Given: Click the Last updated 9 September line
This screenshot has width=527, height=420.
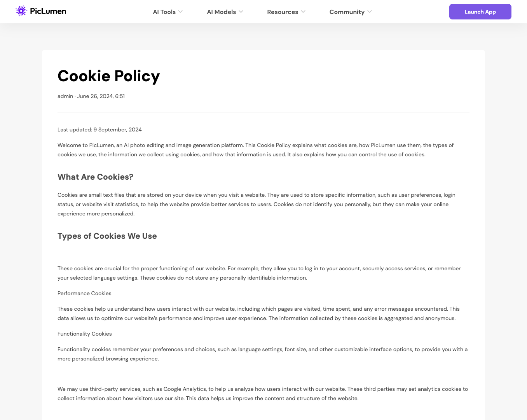Looking at the screenshot, I should tap(99, 130).
